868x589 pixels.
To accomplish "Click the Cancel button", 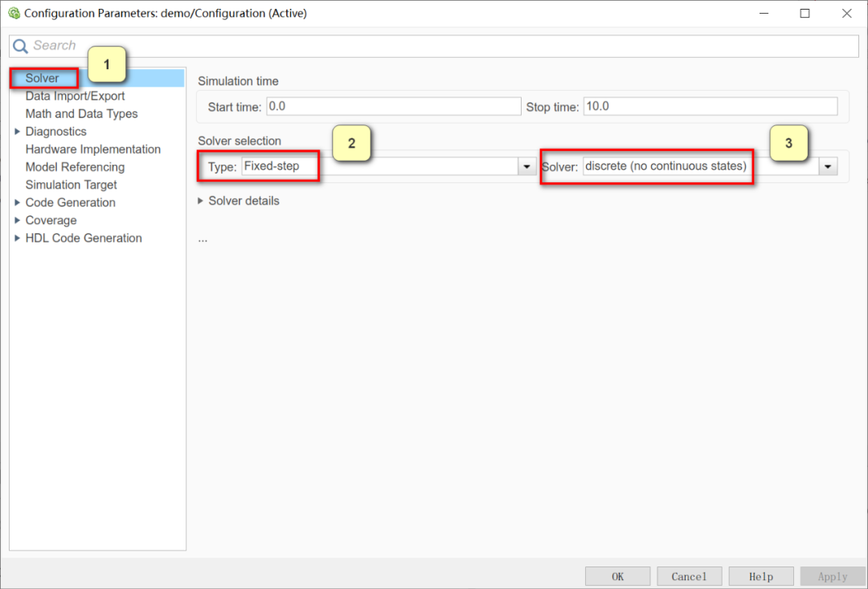I will [690, 576].
